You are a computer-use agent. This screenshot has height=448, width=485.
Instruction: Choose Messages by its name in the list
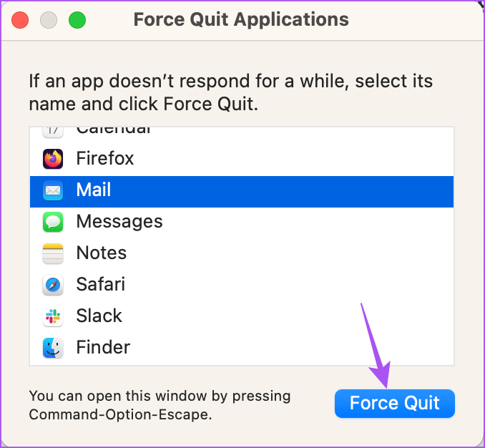point(119,222)
